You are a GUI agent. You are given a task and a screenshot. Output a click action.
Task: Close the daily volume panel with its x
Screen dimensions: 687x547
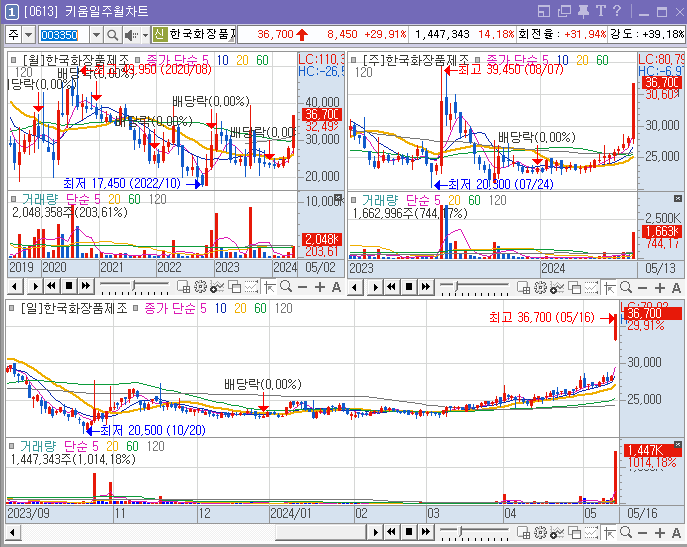pyautogui.click(x=678, y=445)
